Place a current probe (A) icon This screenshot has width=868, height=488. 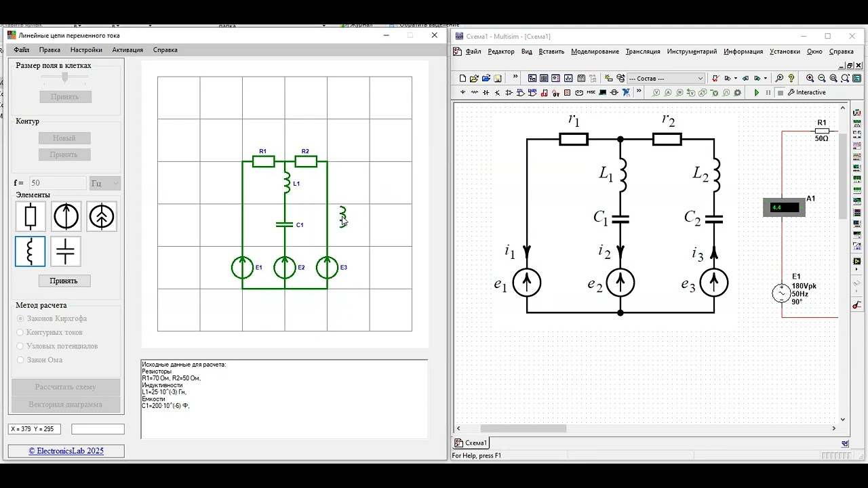click(x=668, y=92)
